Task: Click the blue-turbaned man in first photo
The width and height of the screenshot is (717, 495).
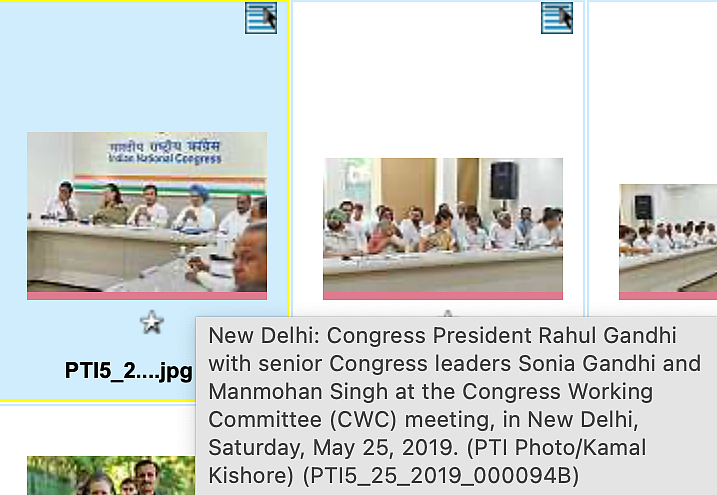Action: click(x=198, y=208)
